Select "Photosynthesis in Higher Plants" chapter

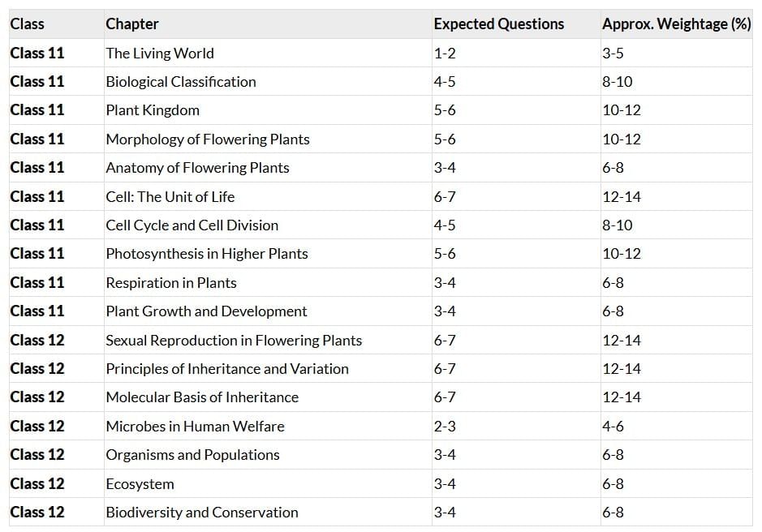pos(207,254)
